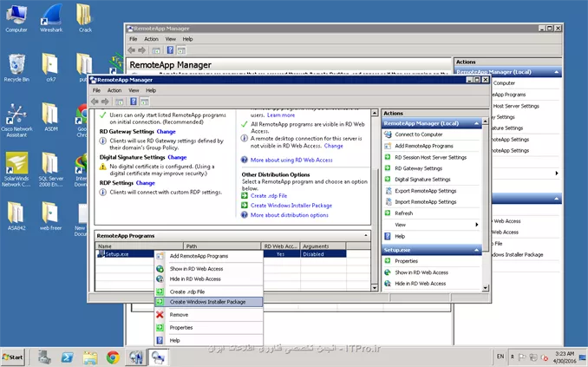Select Create Windows Installer Package in context menu
The width and height of the screenshot is (588, 367).
[208, 302]
